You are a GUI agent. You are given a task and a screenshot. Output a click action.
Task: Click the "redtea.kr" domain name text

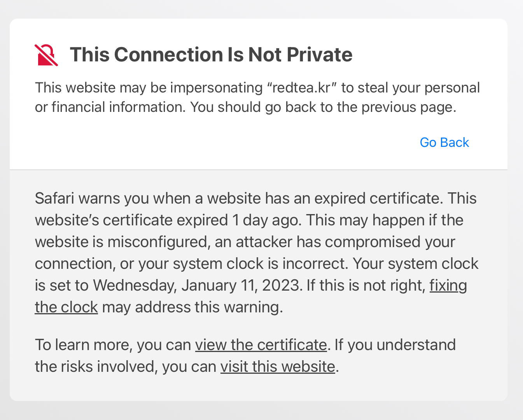[x=301, y=88]
